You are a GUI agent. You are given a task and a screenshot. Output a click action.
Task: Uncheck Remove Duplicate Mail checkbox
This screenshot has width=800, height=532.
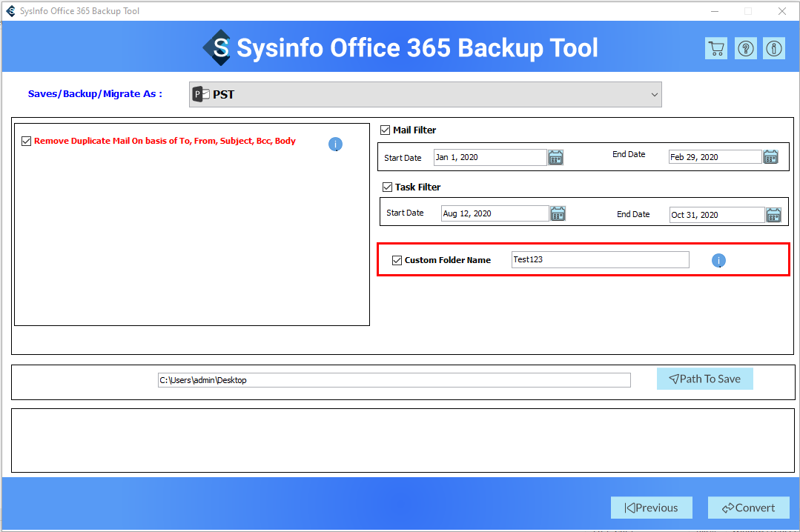(x=27, y=141)
